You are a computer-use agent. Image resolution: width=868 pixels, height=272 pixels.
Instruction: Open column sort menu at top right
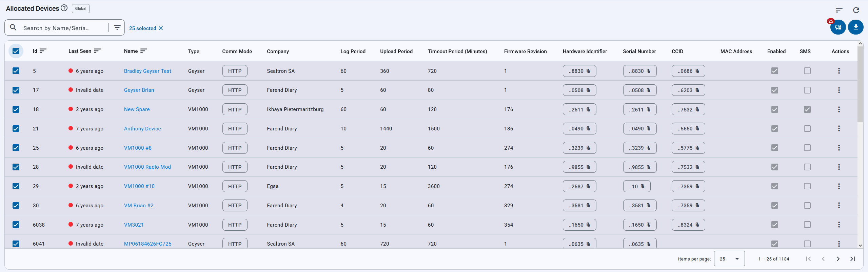[x=839, y=10]
